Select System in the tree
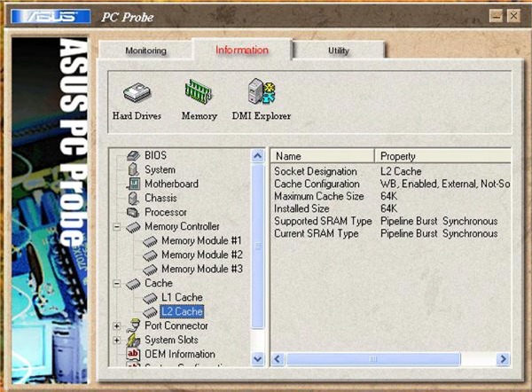Image resolution: width=532 pixels, height=392 pixels. (x=160, y=169)
